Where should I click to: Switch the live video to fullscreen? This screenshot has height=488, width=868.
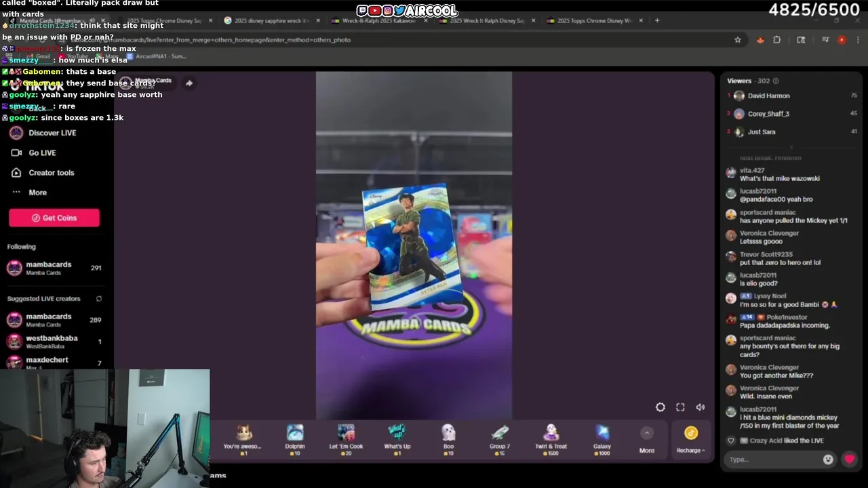[x=680, y=407]
